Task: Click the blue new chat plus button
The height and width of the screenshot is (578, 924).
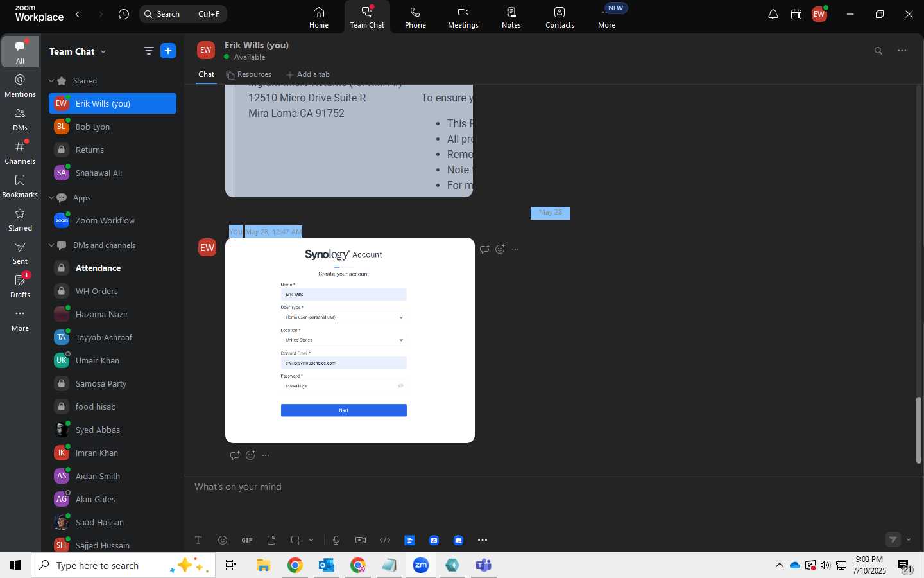Action: (168, 51)
